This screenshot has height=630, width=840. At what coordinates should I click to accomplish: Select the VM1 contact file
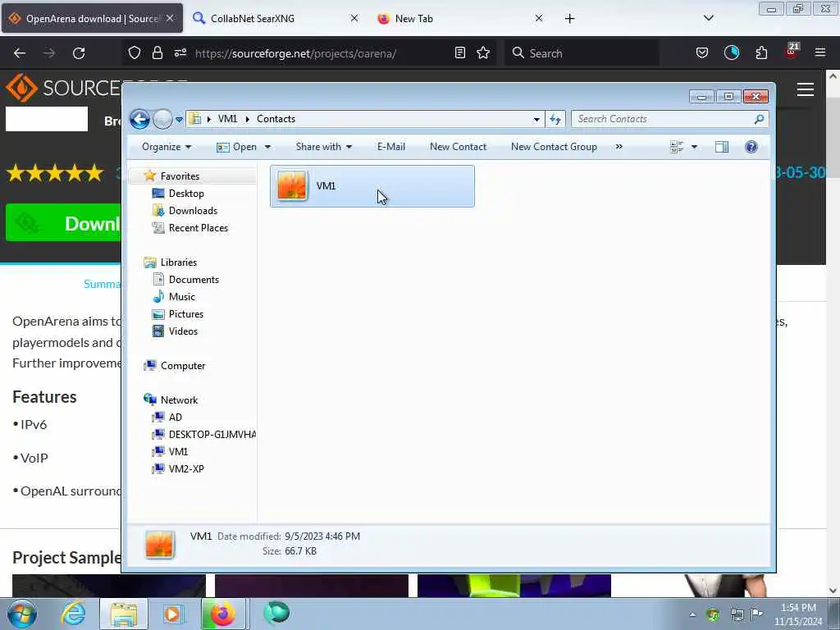point(372,186)
